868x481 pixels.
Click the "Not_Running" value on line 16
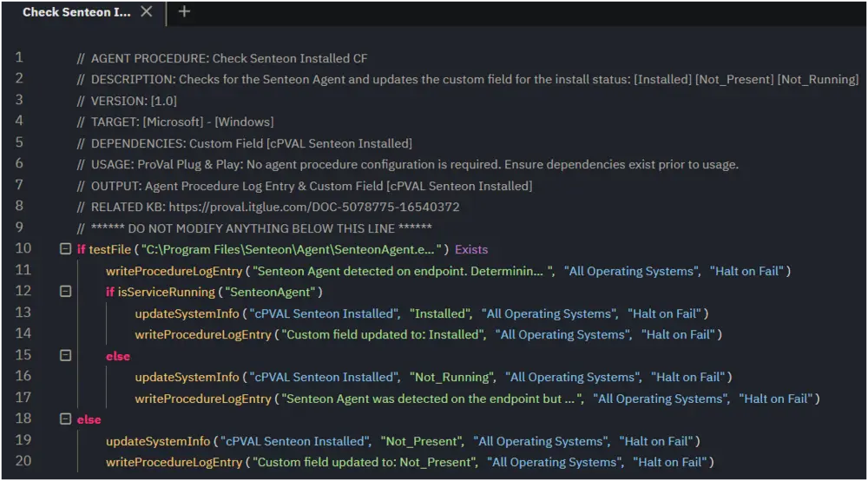pyautogui.click(x=452, y=377)
